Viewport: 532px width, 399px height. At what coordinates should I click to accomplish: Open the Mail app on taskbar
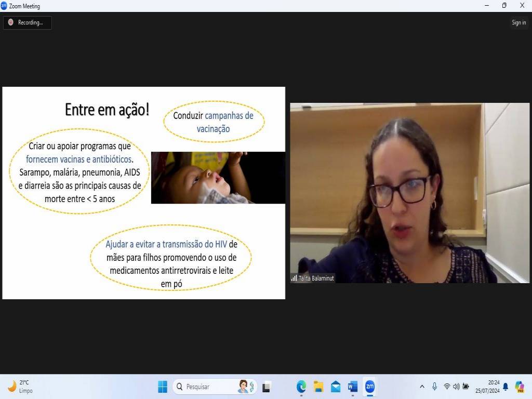point(336,387)
